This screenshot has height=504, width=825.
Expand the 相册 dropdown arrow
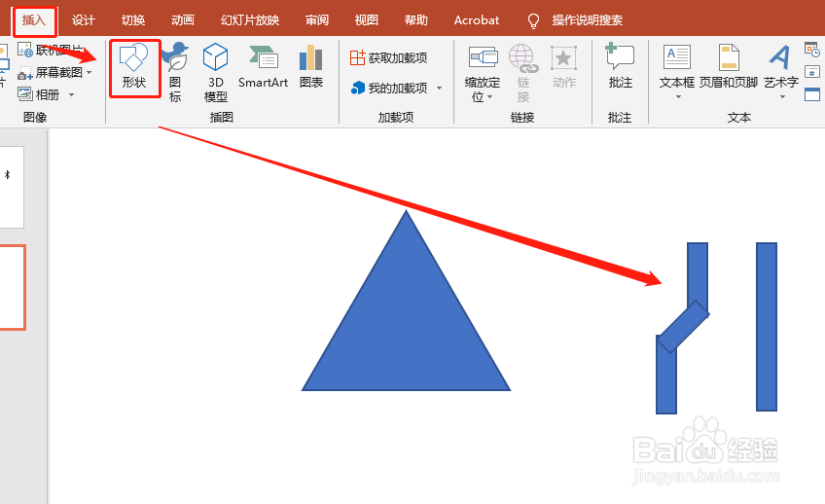click(71, 95)
